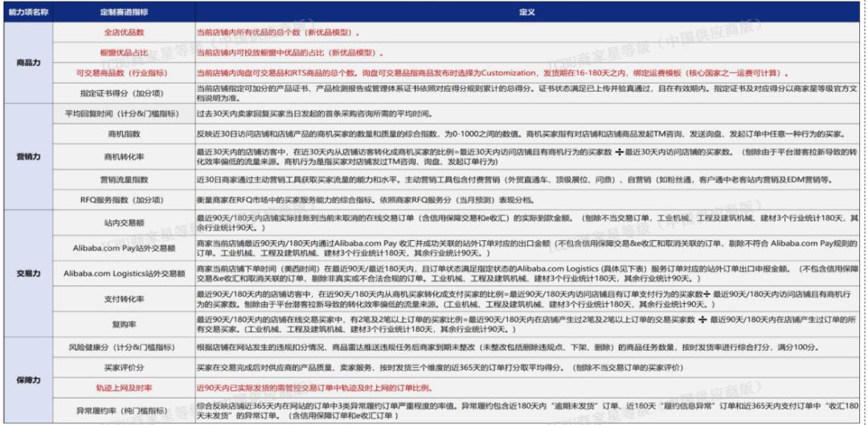Select the 买家评价分 indicator cell

124,367
